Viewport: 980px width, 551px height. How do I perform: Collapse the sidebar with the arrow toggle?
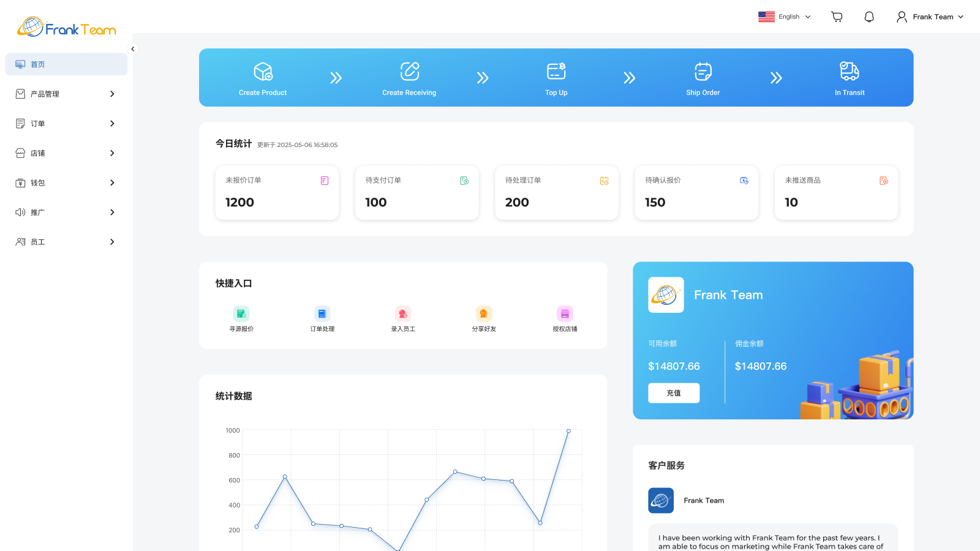pyautogui.click(x=132, y=49)
